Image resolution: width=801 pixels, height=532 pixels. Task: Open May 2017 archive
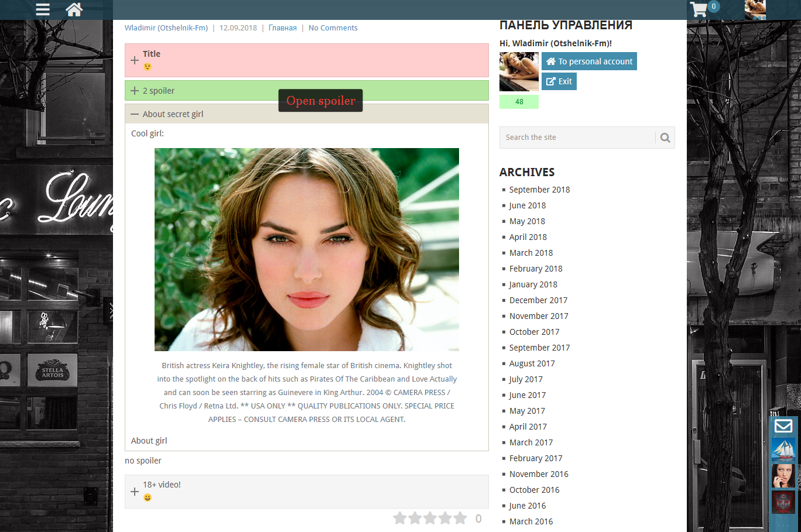point(527,411)
